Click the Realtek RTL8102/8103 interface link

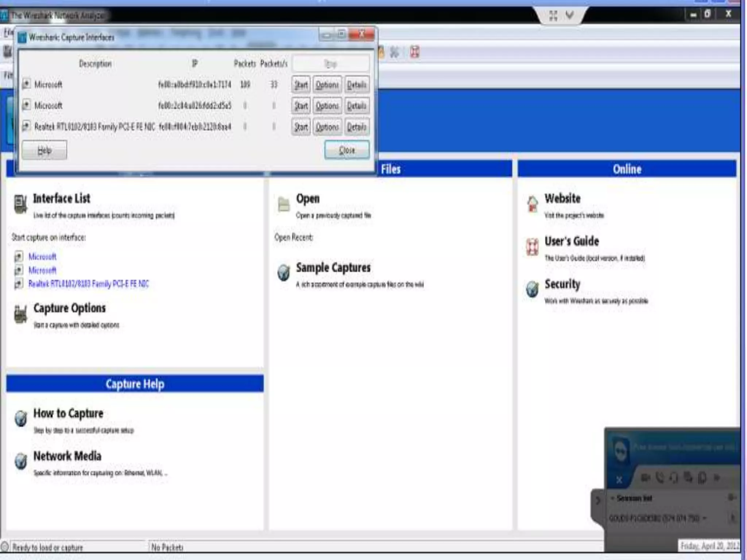pos(89,284)
